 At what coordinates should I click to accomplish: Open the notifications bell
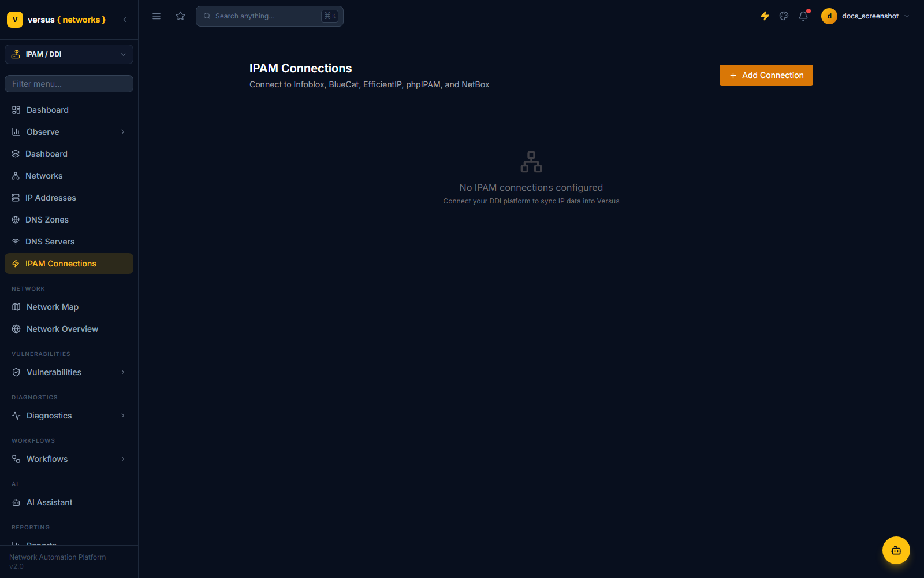point(803,16)
